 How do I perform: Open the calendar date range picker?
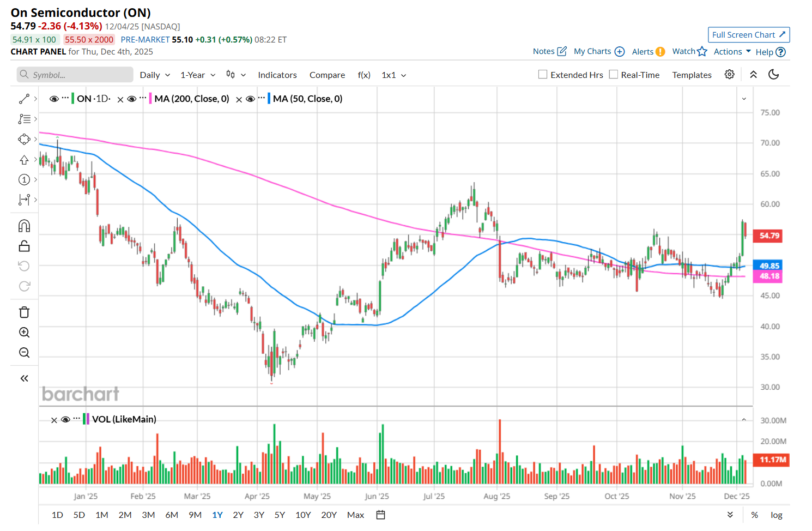[x=380, y=515]
